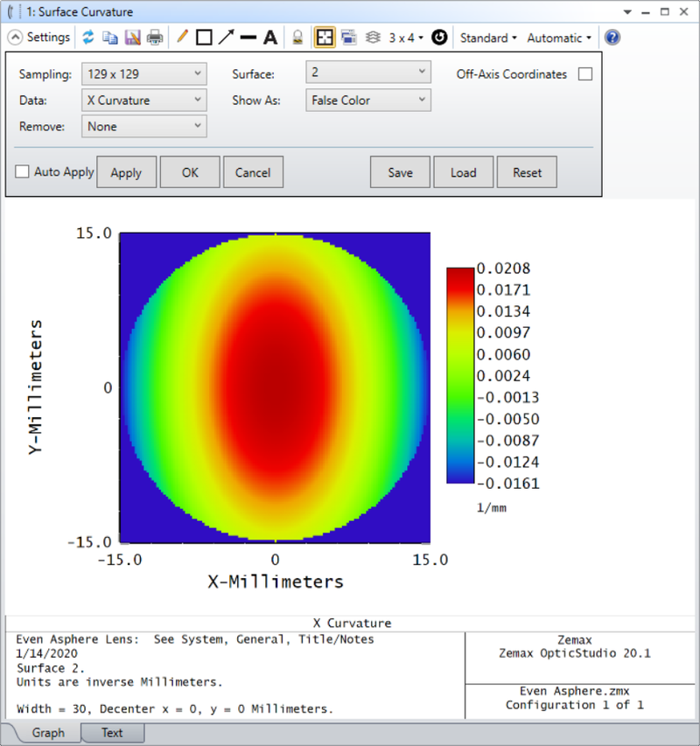Expand the Show As False Color dropdown
The height and width of the screenshot is (746, 700).
click(367, 101)
